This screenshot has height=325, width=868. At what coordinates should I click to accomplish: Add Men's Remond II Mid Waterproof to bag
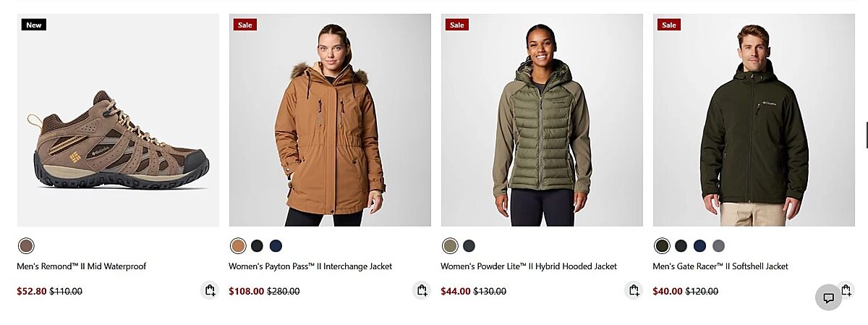(x=210, y=290)
